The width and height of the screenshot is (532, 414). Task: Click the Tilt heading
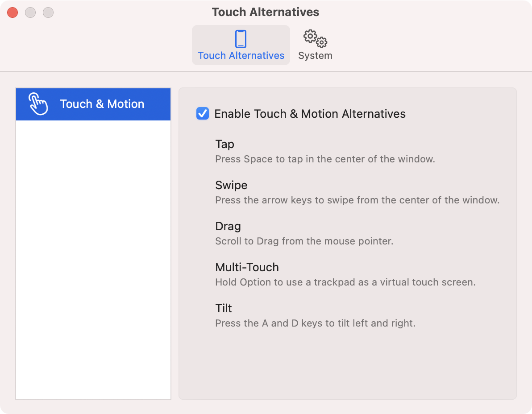(224, 308)
